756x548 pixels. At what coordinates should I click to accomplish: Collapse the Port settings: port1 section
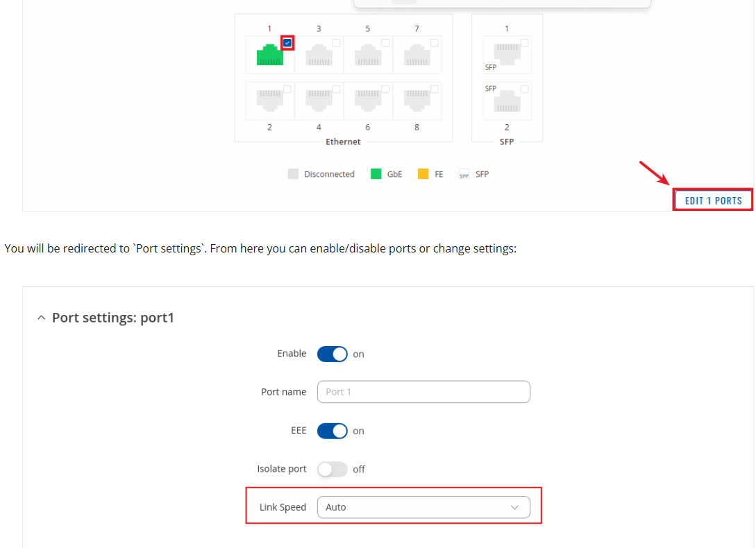(42, 318)
